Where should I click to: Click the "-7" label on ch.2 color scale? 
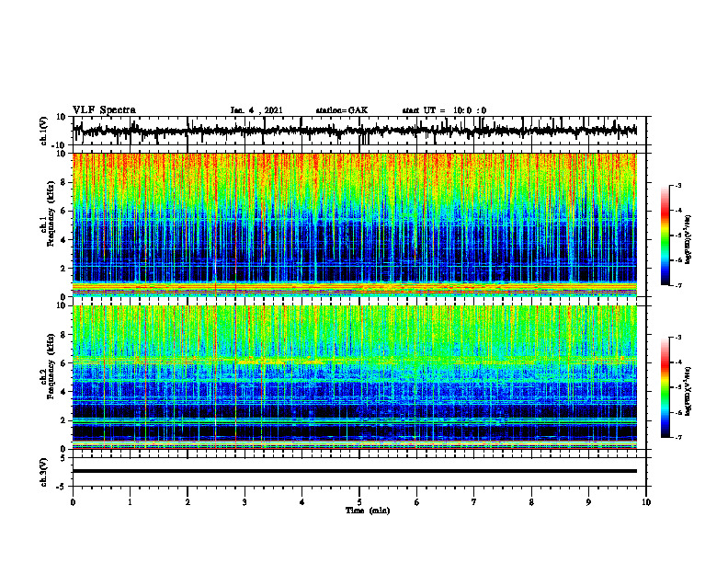tap(677, 437)
